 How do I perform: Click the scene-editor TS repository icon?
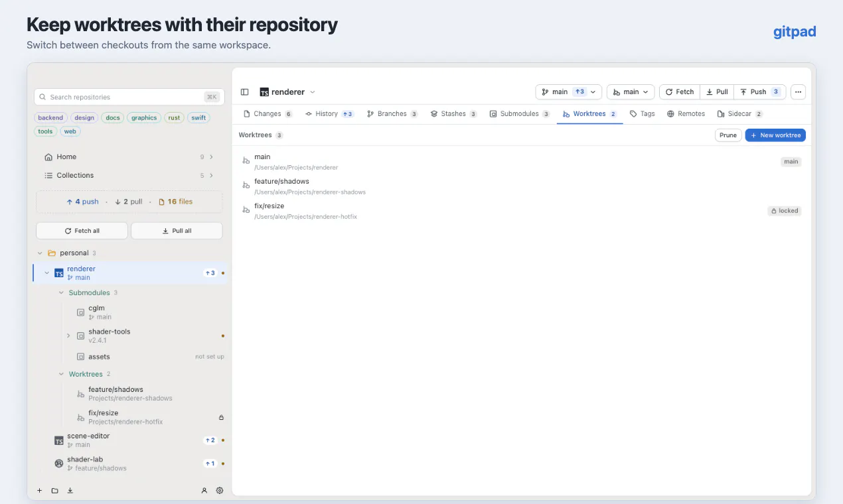click(x=59, y=440)
